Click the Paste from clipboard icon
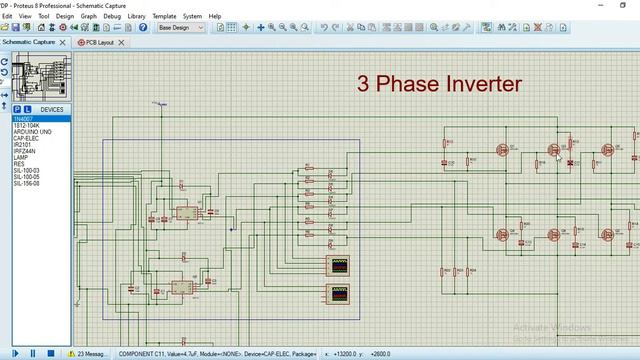 tap(372, 27)
